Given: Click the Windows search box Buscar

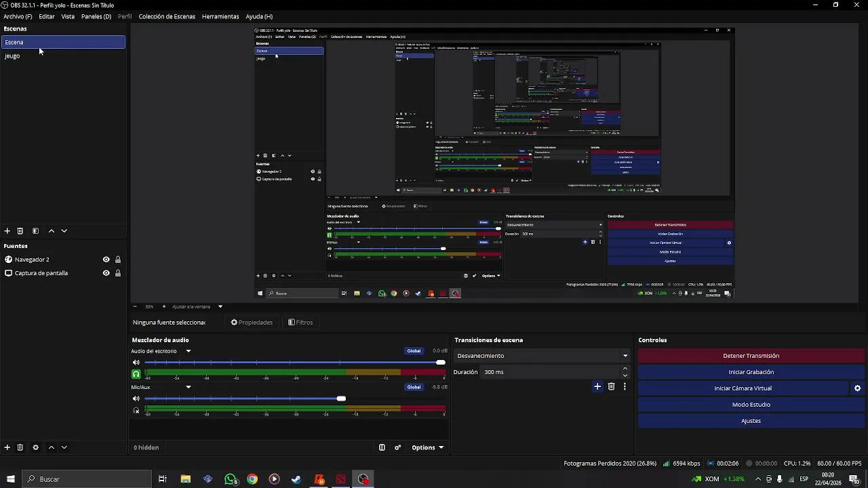Looking at the screenshot, I should click(86, 479).
